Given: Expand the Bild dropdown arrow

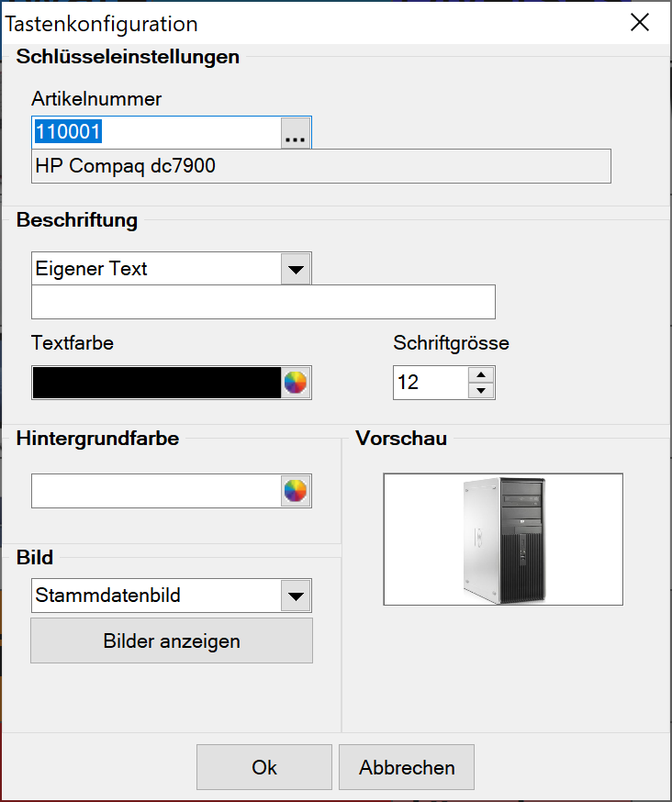Looking at the screenshot, I should [x=296, y=596].
